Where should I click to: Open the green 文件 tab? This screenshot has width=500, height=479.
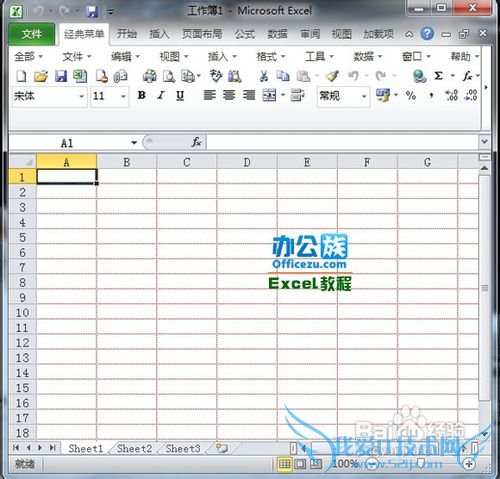click(32, 34)
